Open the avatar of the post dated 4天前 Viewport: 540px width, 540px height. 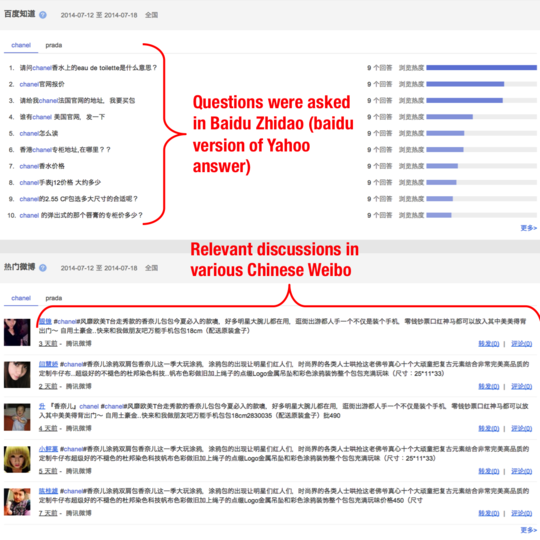17,417
